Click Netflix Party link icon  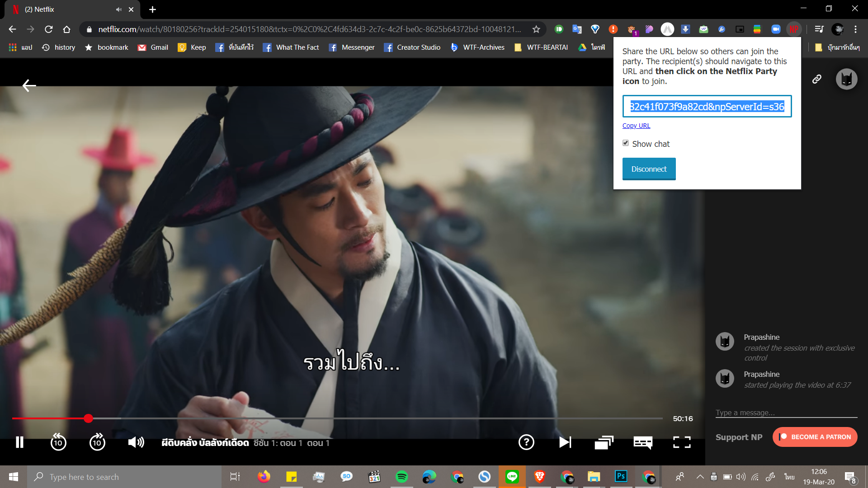coord(816,79)
